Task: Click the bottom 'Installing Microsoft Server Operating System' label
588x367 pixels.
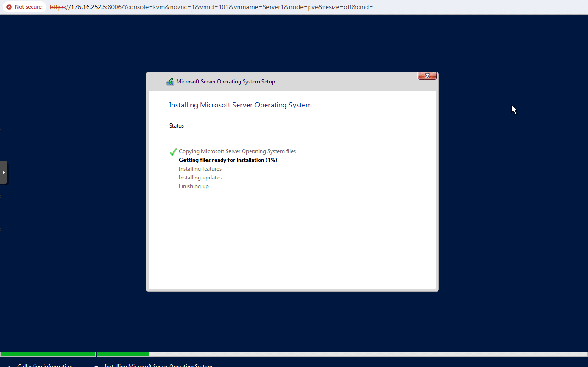Action: click(x=158, y=365)
